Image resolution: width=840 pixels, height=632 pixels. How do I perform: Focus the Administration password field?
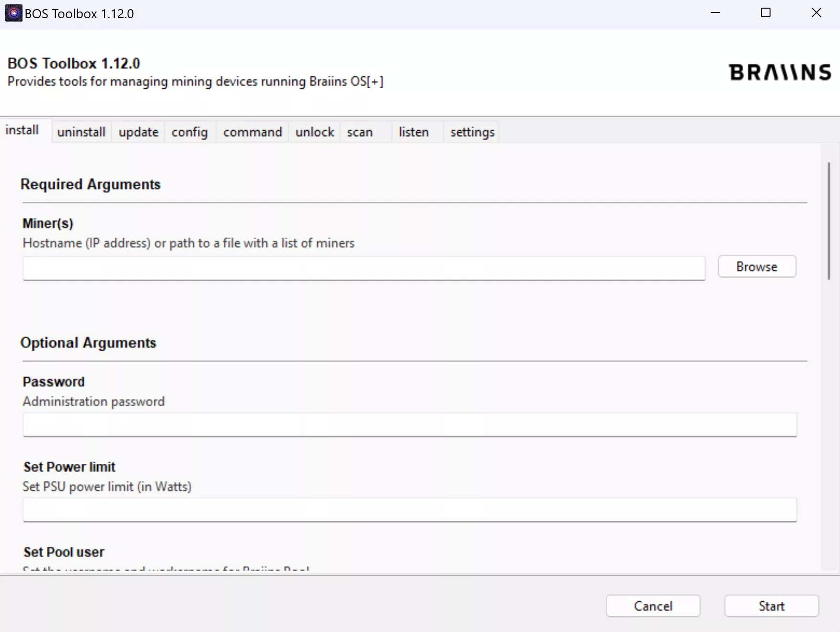410,425
